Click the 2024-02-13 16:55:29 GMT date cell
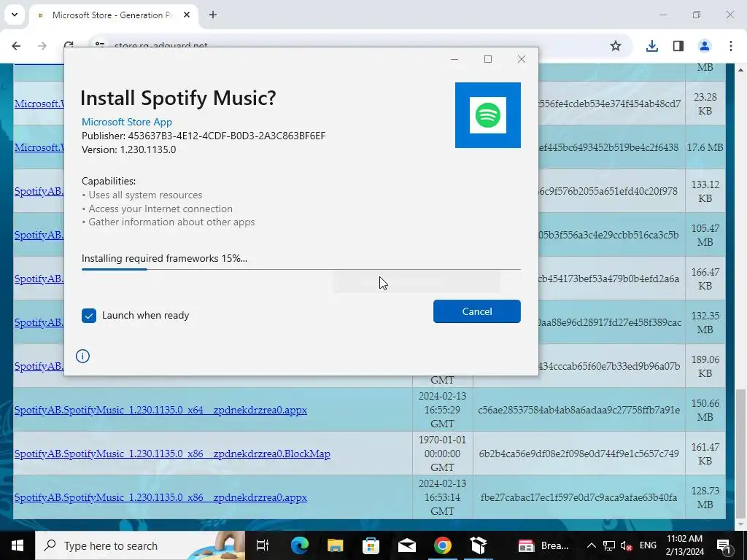 pos(442,410)
